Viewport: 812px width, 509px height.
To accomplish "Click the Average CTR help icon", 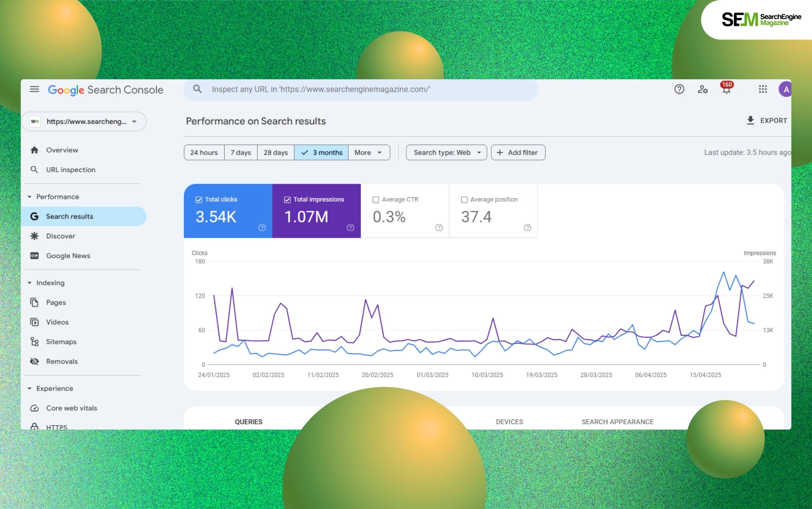I will click(x=439, y=228).
